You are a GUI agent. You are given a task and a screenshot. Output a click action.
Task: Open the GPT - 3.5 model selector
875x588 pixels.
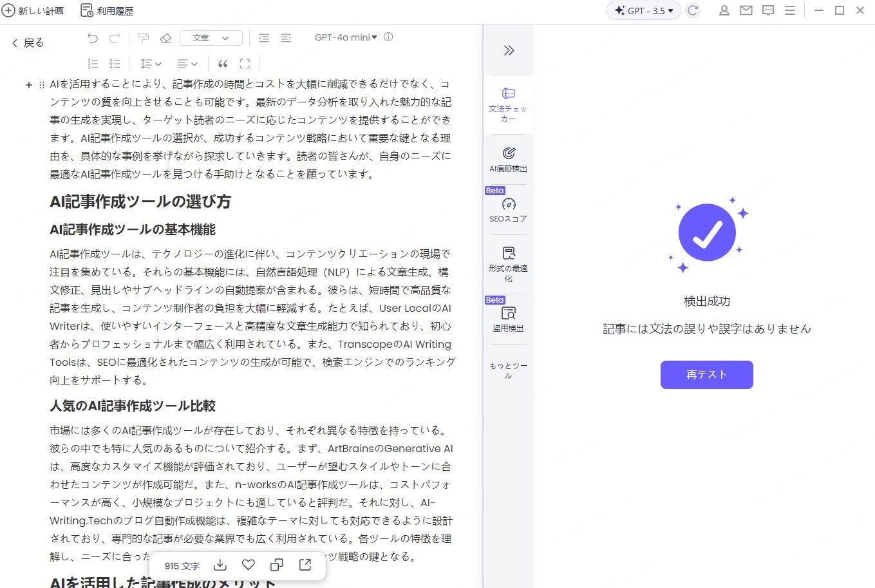click(643, 11)
